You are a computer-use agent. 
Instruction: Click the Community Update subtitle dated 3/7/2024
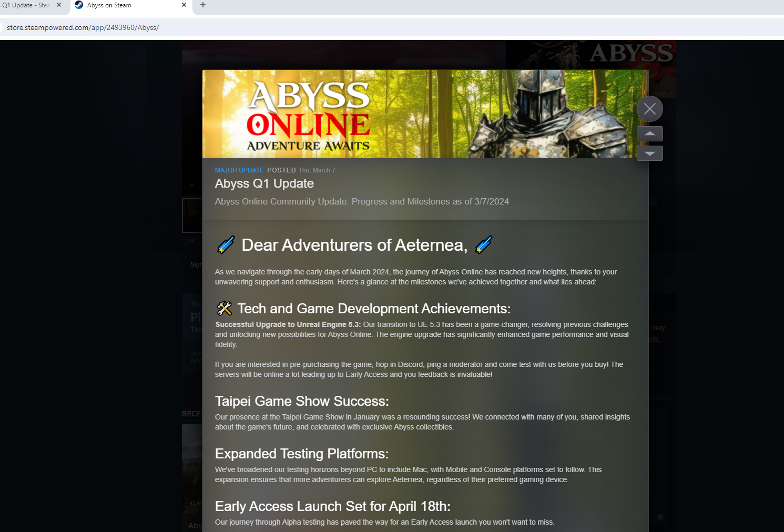(x=362, y=201)
